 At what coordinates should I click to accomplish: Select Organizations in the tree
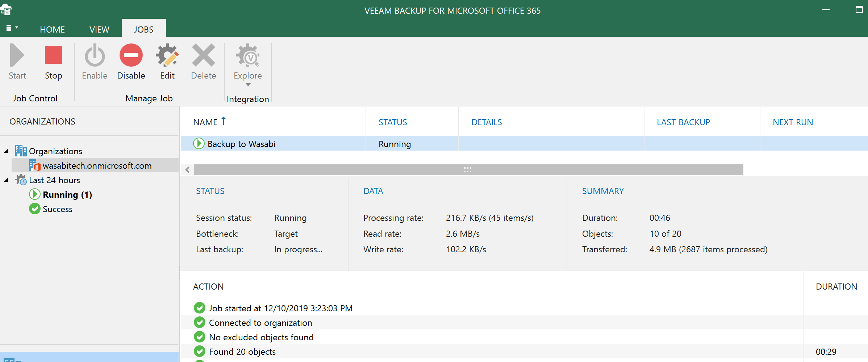click(55, 151)
